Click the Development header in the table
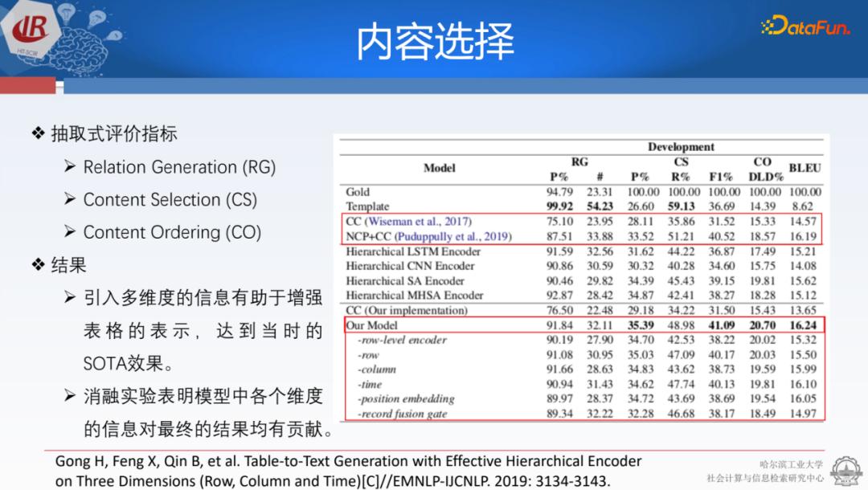The width and height of the screenshot is (868, 490). pos(682,148)
